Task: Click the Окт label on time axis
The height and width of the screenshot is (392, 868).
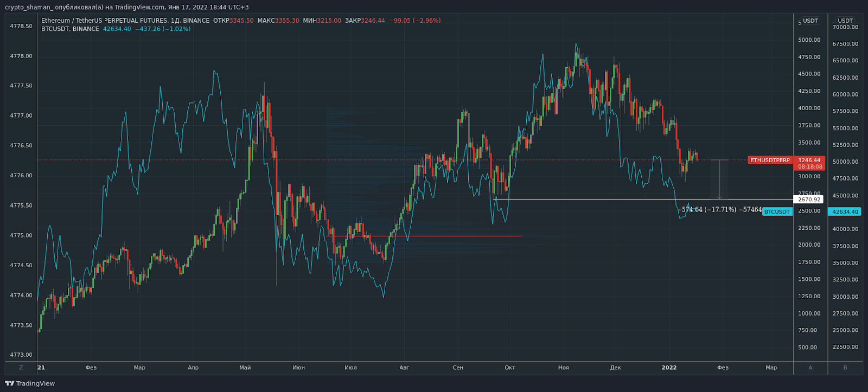Action: pos(510,368)
